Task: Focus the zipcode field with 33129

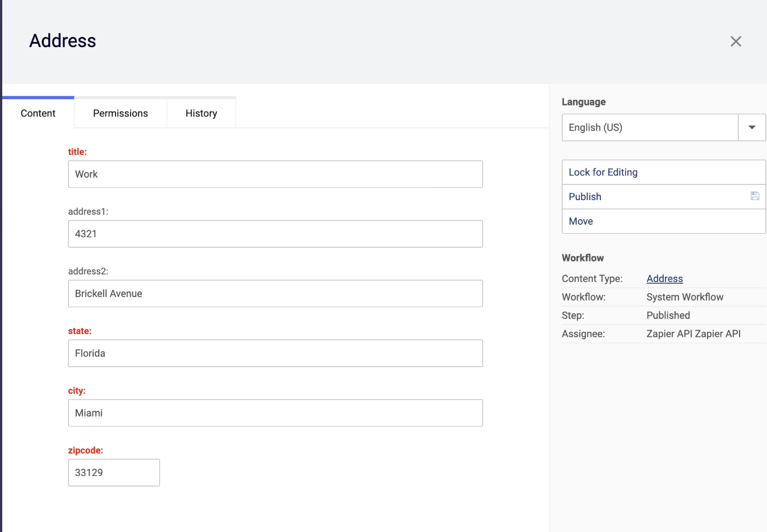Action: pos(114,473)
